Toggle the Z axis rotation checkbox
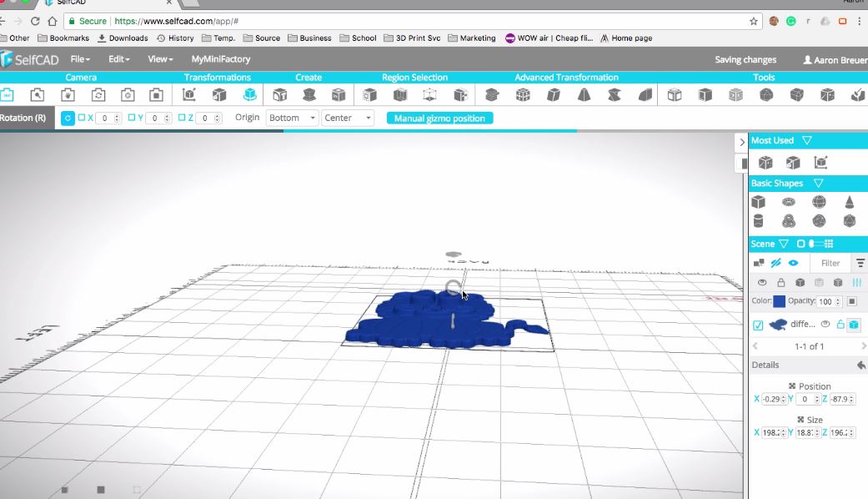 pyautogui.click(x=182, y=118)
